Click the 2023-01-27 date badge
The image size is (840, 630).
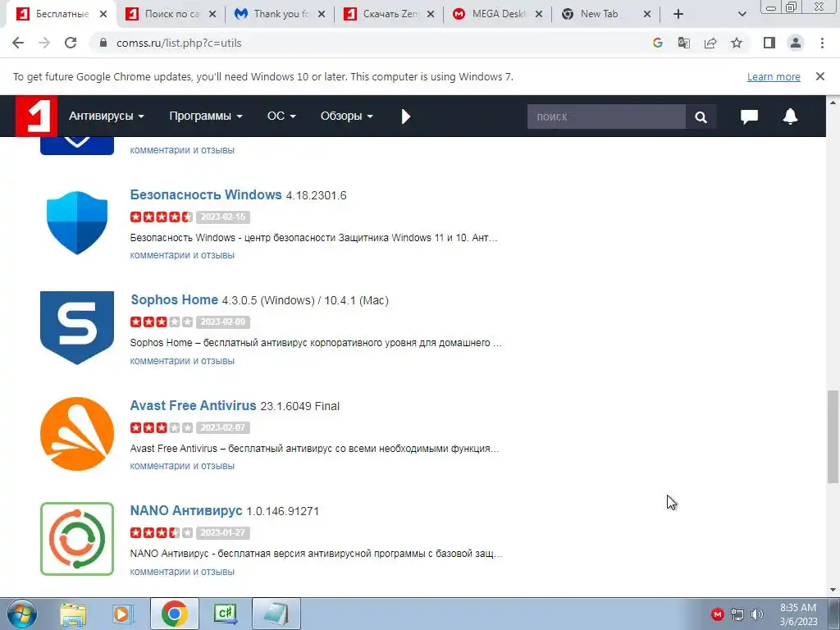click(x=223, y=532)
